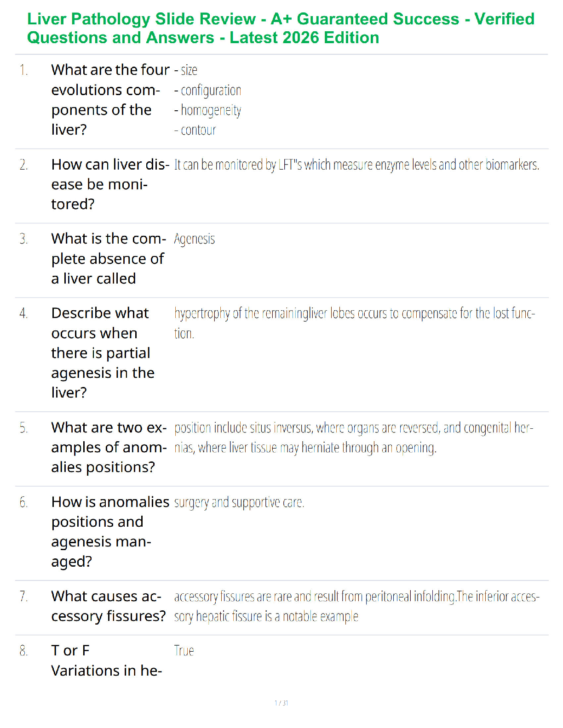Click the 'surgery and supportive care' answer
The width and height of the screenshot is (563, 728).
coord(239,502)
